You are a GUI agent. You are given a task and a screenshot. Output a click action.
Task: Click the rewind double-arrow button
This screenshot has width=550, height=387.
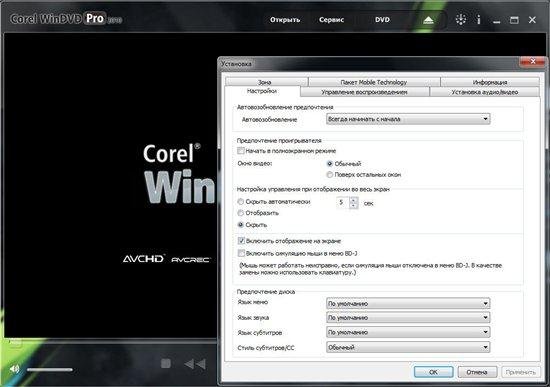(195, 364)
